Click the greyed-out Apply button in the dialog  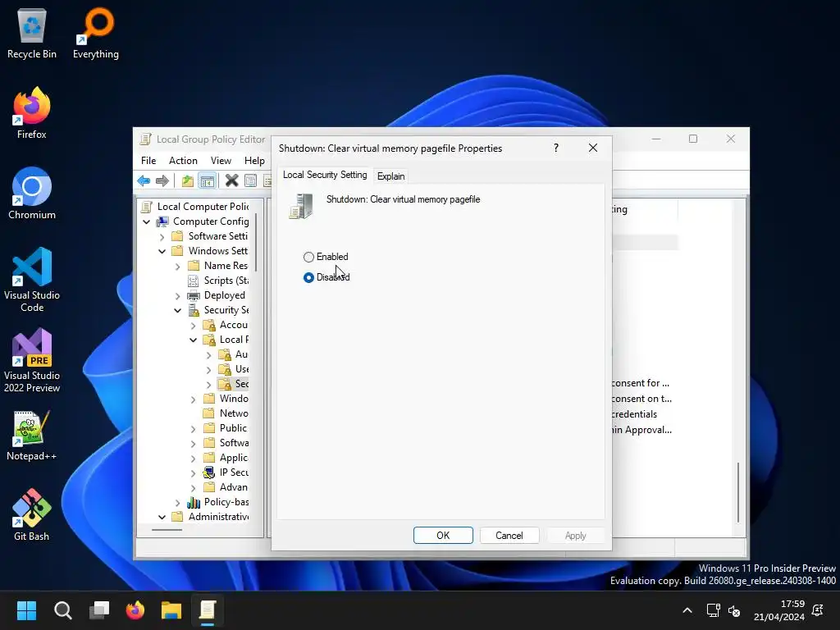[x=575, y=535]
